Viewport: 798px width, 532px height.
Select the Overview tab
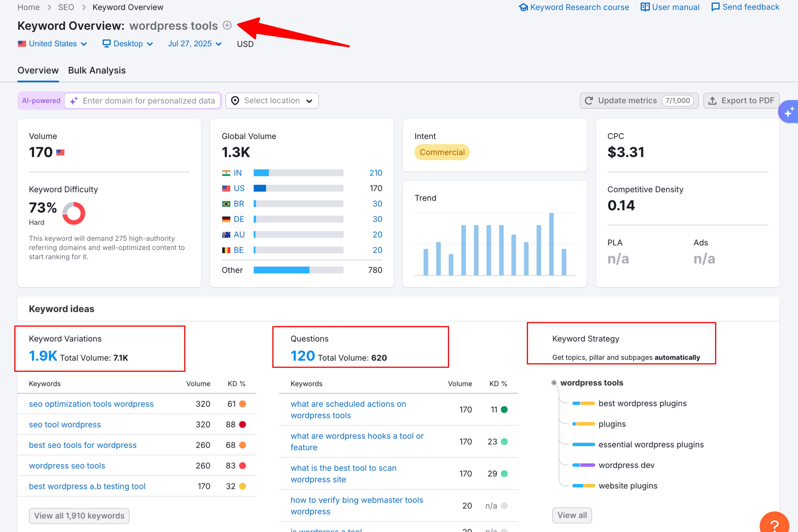38,70
